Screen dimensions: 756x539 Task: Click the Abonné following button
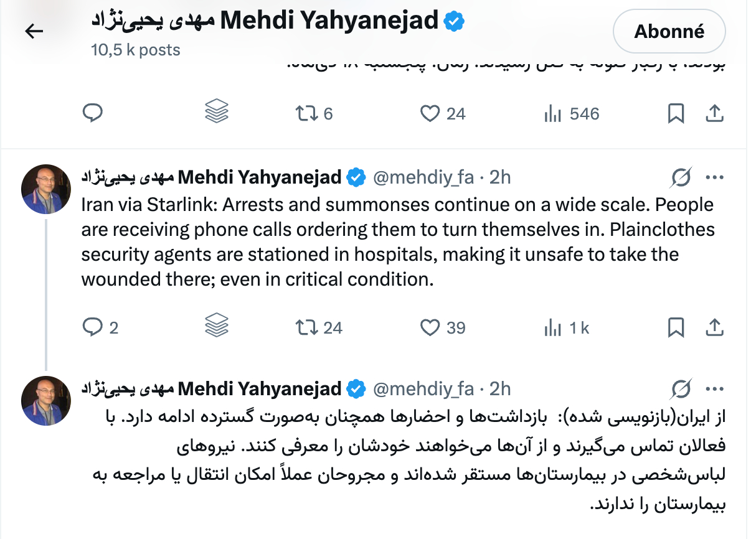[x=669, y=31]
